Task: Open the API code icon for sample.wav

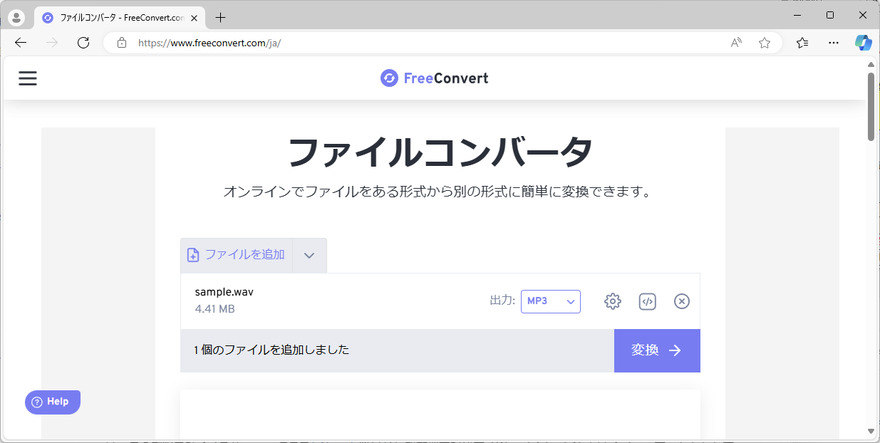Action: (x=647, y=302)
